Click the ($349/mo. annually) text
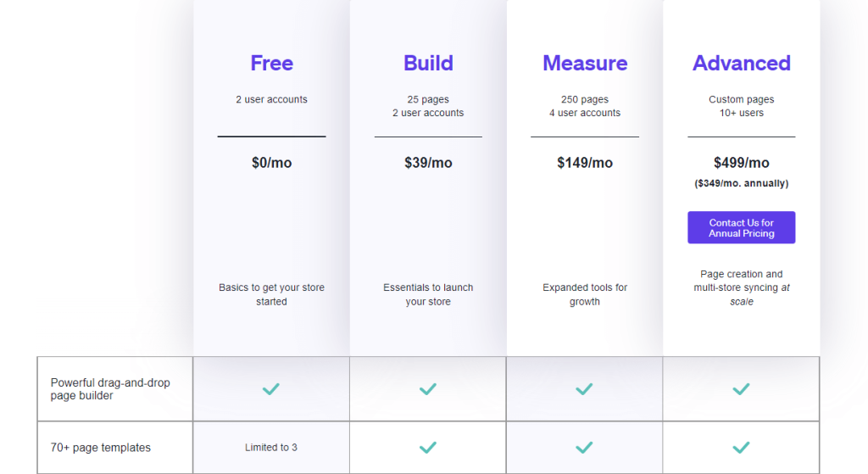 coord(741,183)
